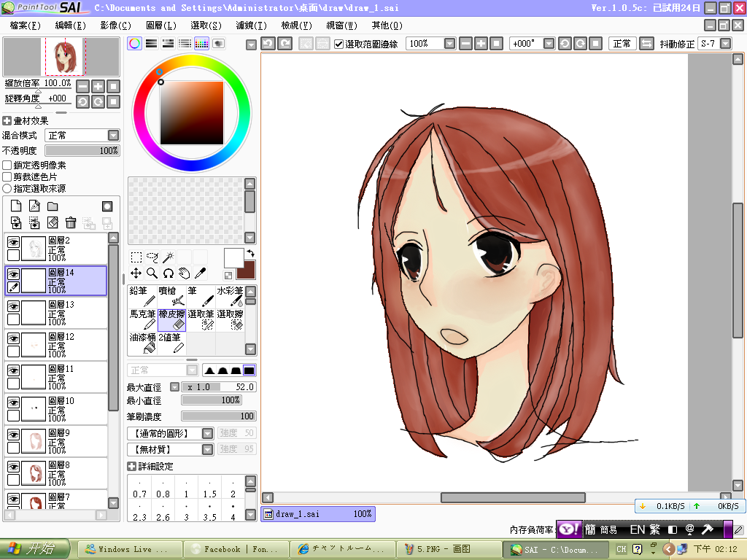
Task: Open the canvas zoom 100% dropdown
Action: [449, 44]
